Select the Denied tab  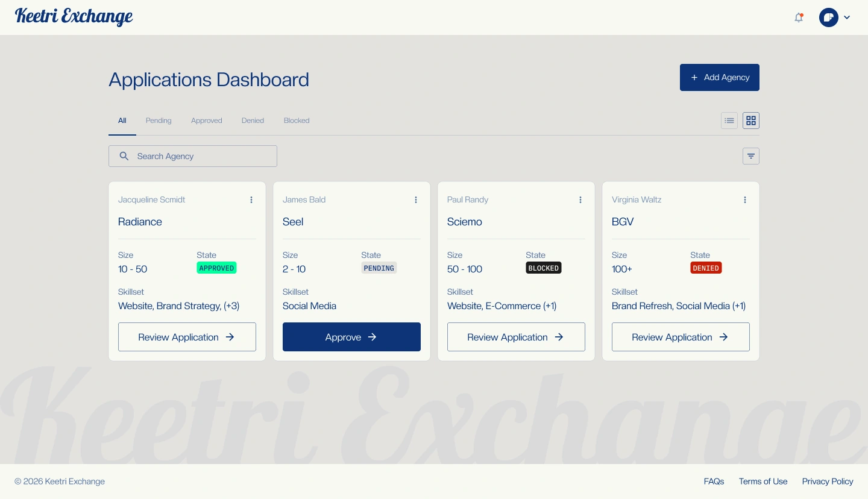point(253,121)
